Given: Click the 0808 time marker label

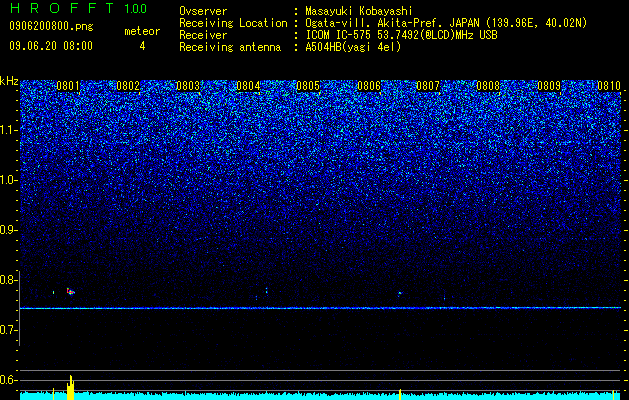Looking at the screenshot, I should (488, 86).
